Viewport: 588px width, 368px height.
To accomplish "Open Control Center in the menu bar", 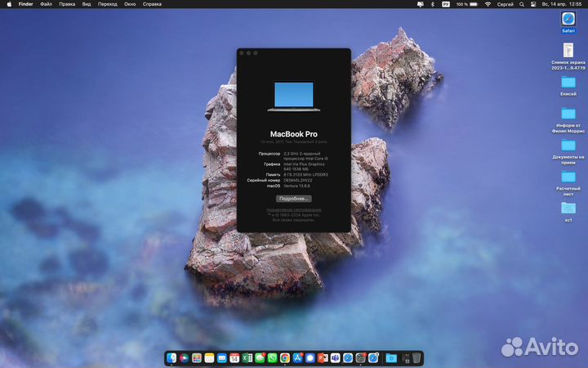I will tap(532, 4).
